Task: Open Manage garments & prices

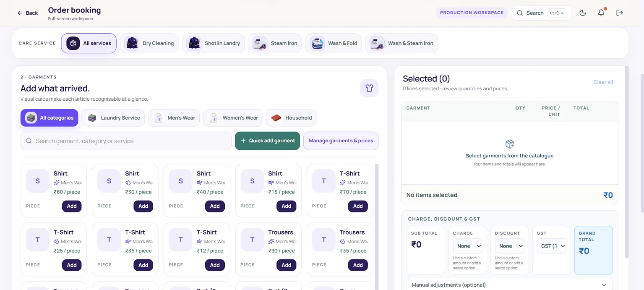Action: tap(341, 141)
